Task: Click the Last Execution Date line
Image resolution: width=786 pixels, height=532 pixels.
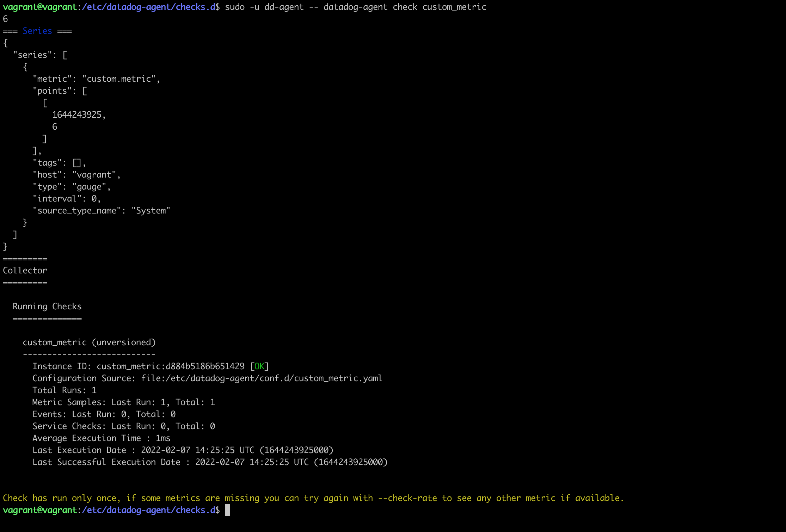Action: click(183, 450)
